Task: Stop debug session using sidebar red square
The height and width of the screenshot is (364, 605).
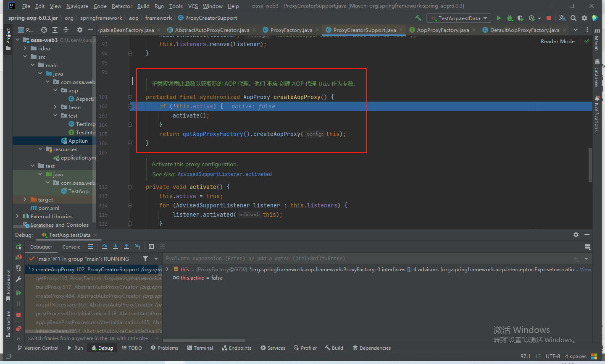Action: 18,314
